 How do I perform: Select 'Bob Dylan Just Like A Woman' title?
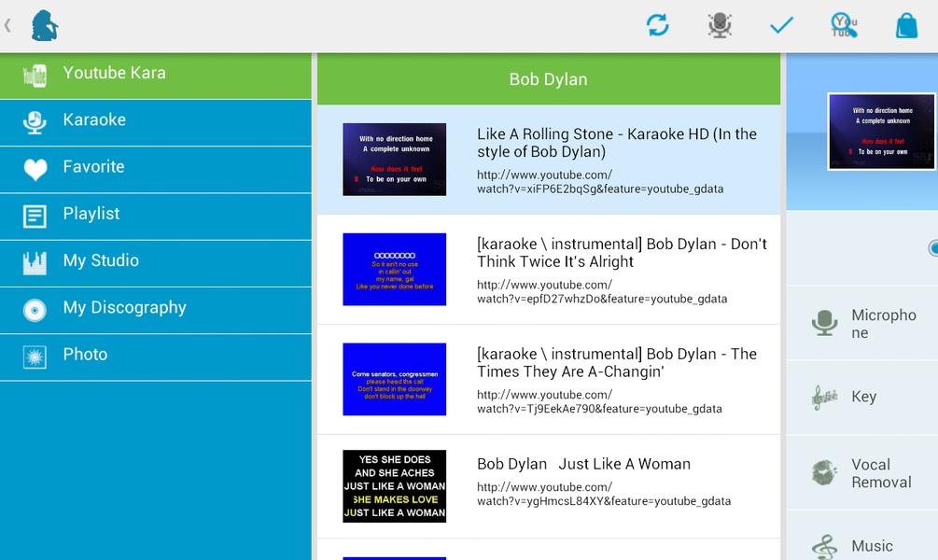583,464
